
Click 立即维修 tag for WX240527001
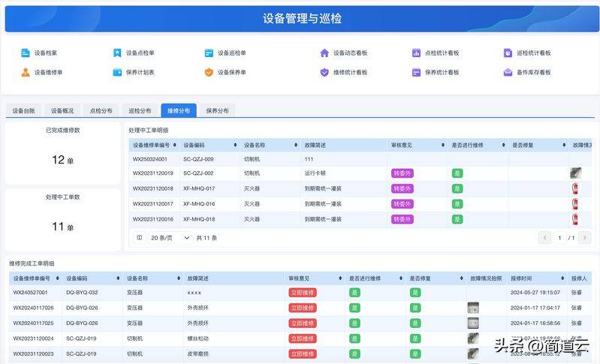click(303, 293)
